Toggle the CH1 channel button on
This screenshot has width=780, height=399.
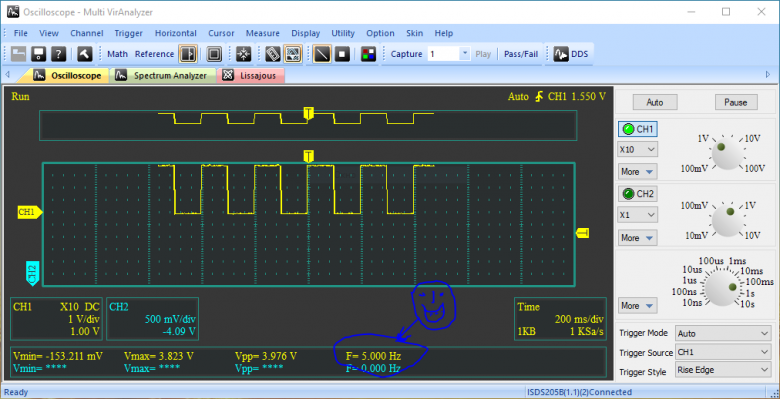pos(638,129)
